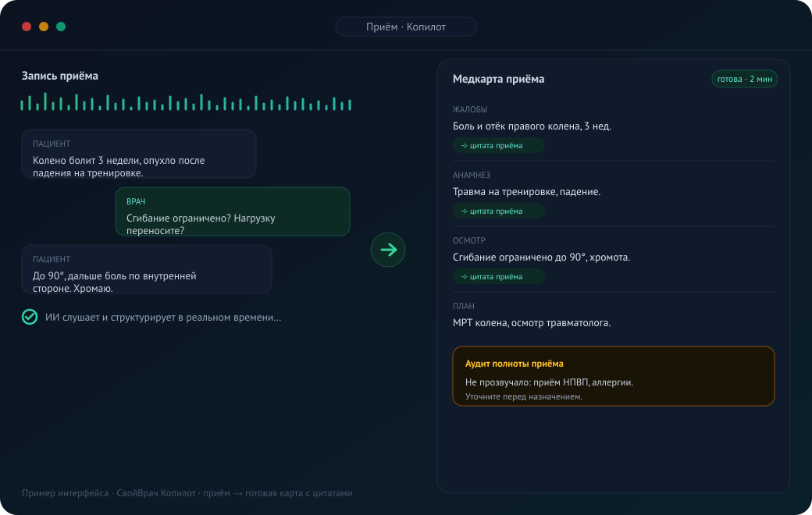Open the quote chip under Анамнез
The image size is (812, 515).
point(498,211)
